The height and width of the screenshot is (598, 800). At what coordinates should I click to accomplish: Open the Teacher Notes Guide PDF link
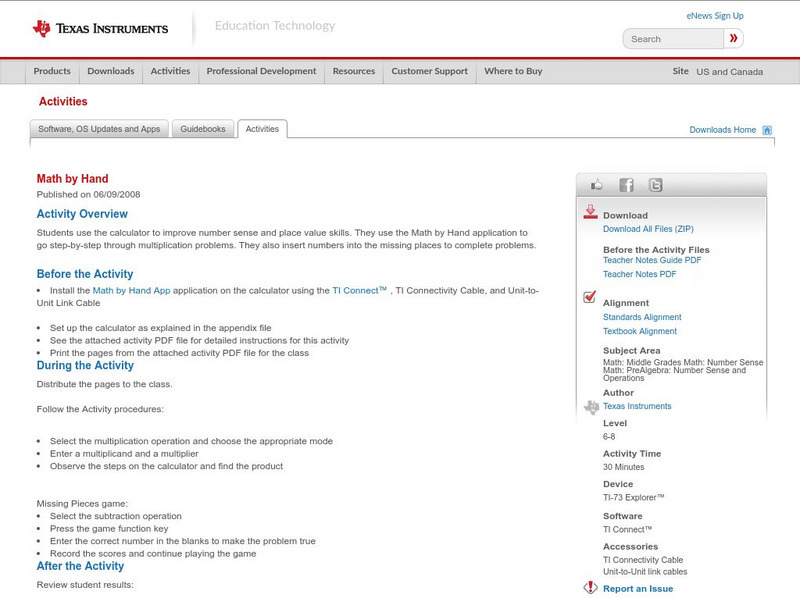[652, 260]
